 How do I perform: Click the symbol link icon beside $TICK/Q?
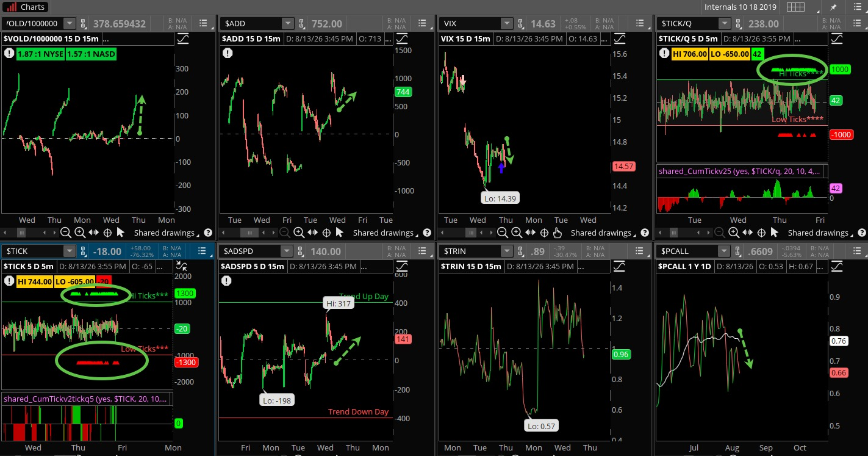click(x=739, y=24)
